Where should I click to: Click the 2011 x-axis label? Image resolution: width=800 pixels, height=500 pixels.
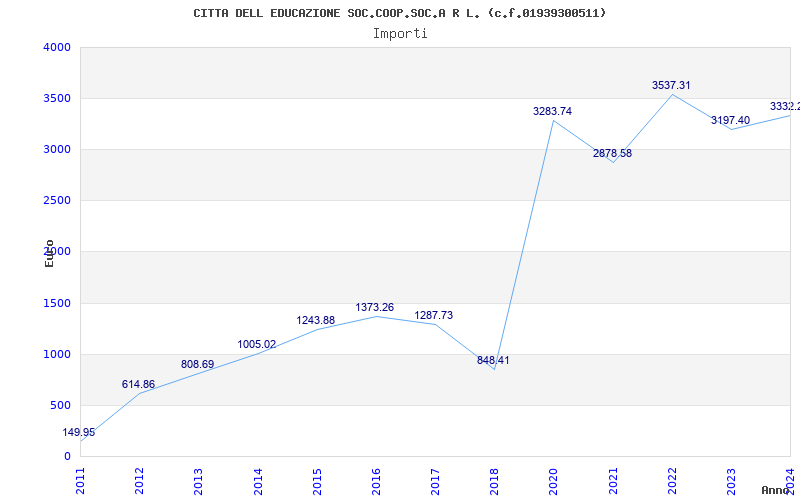(80, 481)
